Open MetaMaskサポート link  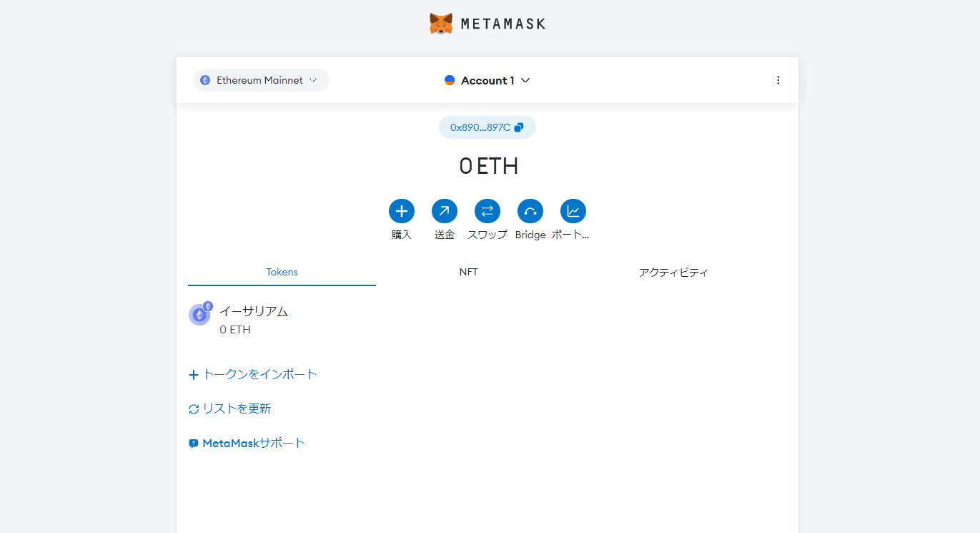247,443
